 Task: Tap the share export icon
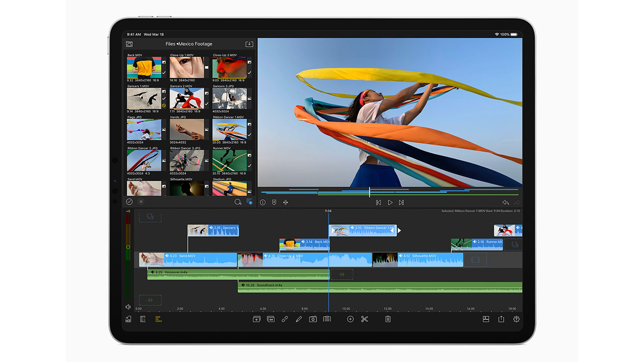(501, 319)
